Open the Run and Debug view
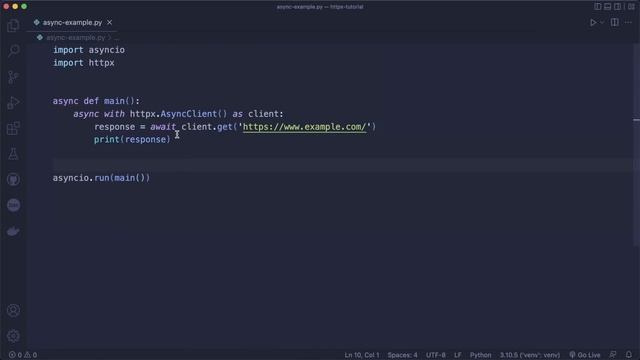The height and width of the screenshot is (360, 640). [13, 102]
